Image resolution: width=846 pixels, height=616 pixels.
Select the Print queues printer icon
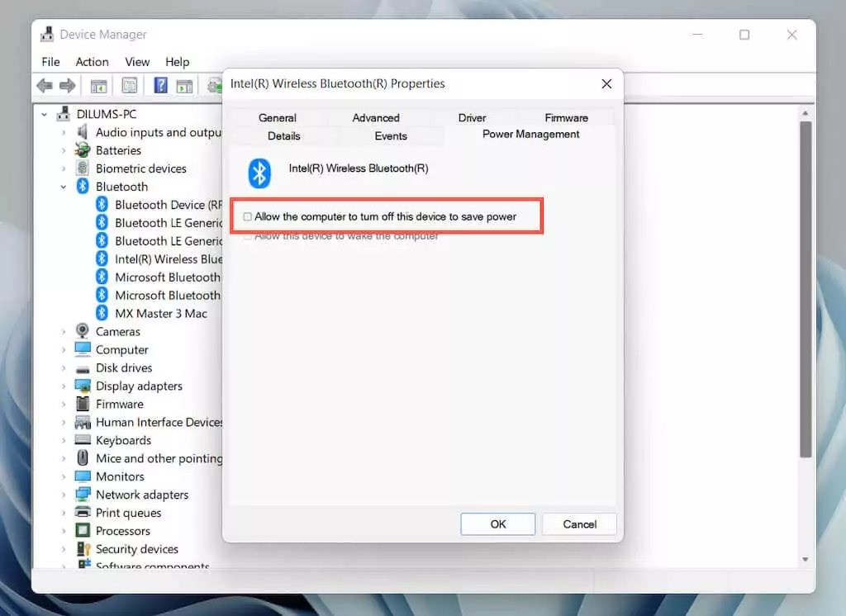(83, 512)
